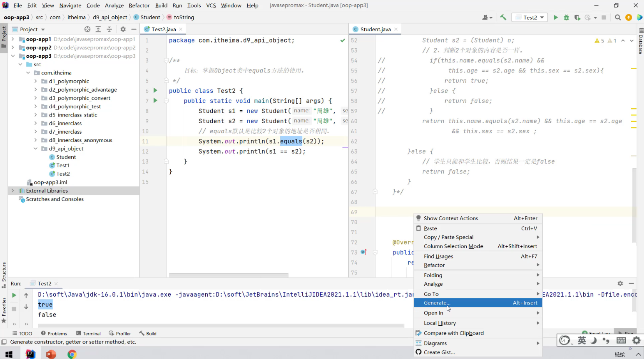Click the Student.java vertical scrollbar

(634, 205)
